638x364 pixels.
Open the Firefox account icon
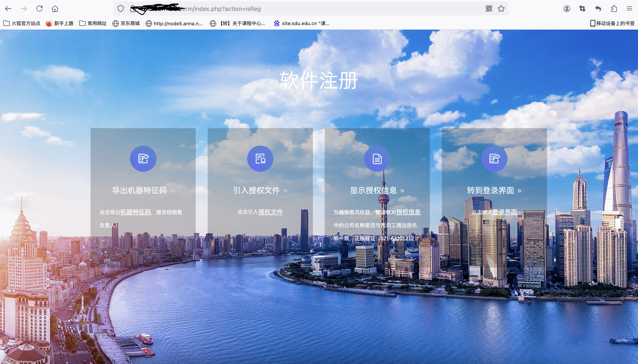(567, 9)
